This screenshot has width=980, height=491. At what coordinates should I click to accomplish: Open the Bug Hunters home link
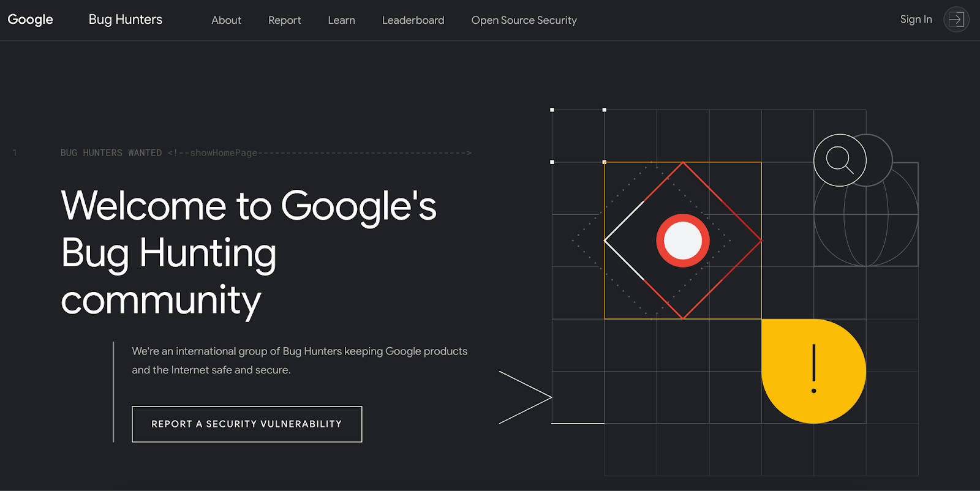(x=126, y=20)
